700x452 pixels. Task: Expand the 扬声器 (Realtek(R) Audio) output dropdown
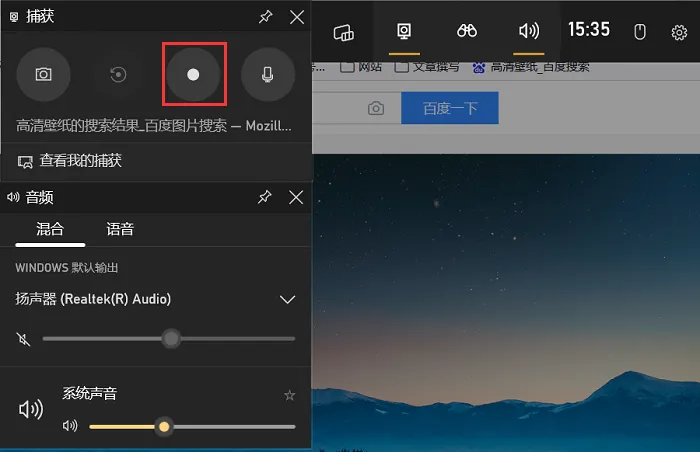[x=288, y=299]
